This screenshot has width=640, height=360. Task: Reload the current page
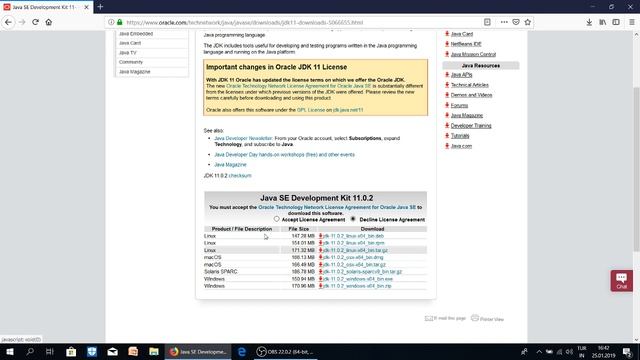(x=35, y=22)
